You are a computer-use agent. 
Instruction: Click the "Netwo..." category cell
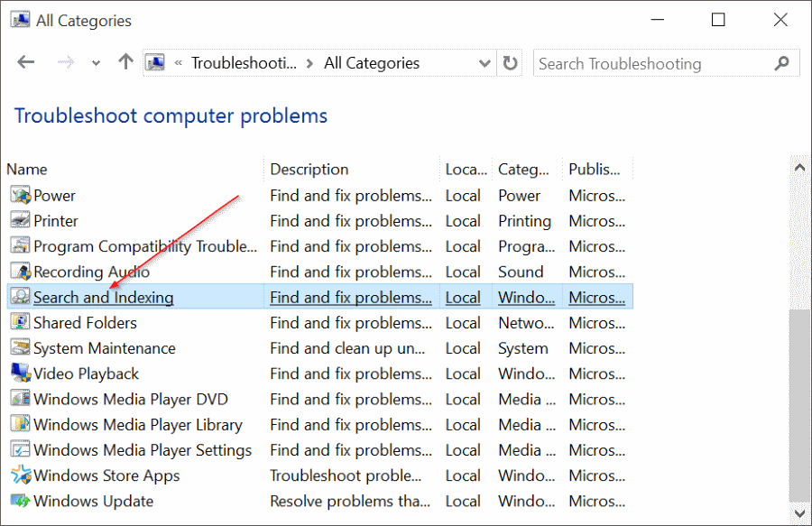(x=526, y=322)
